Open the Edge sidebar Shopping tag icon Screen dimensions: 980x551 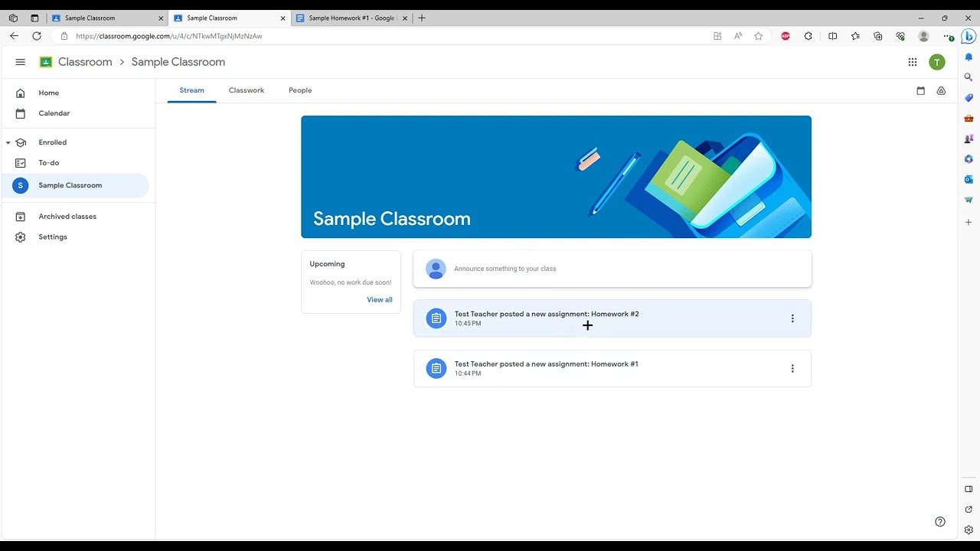(969, 98)
